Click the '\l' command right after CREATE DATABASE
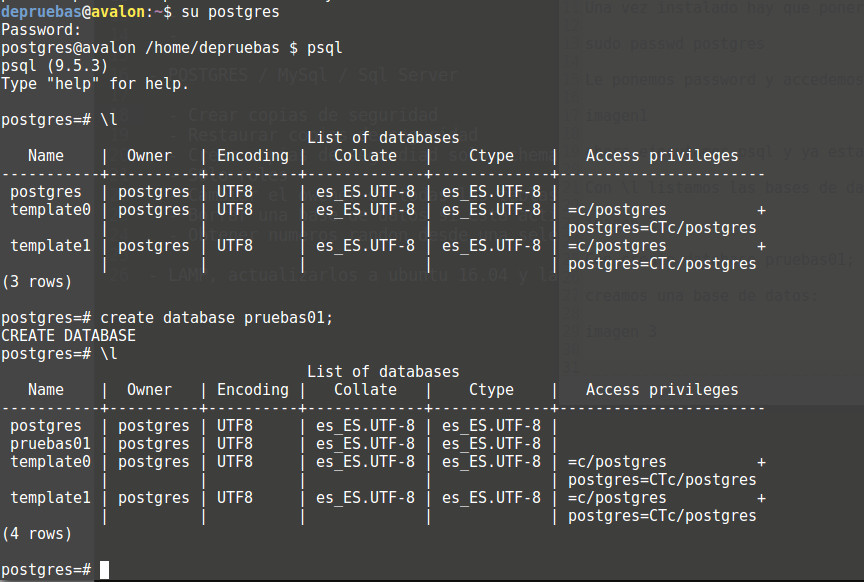The width and height of the screenshot is (864, 582). (x=109, y=354)
